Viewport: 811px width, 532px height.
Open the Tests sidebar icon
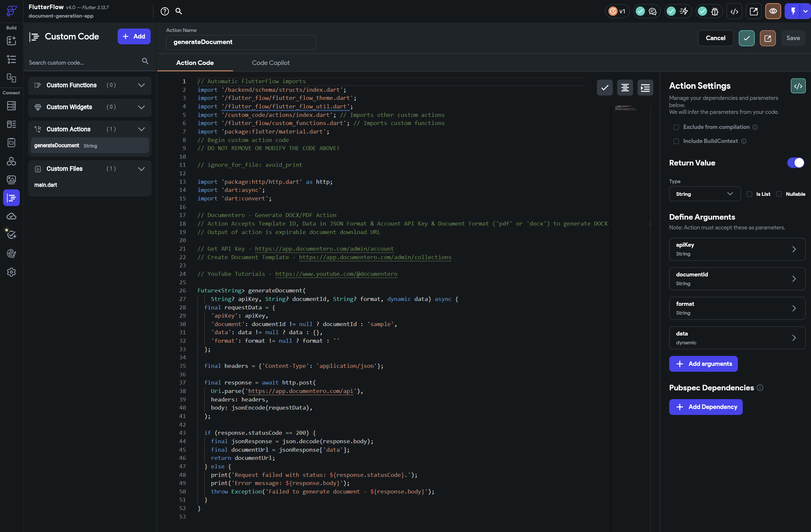point(11,234)
